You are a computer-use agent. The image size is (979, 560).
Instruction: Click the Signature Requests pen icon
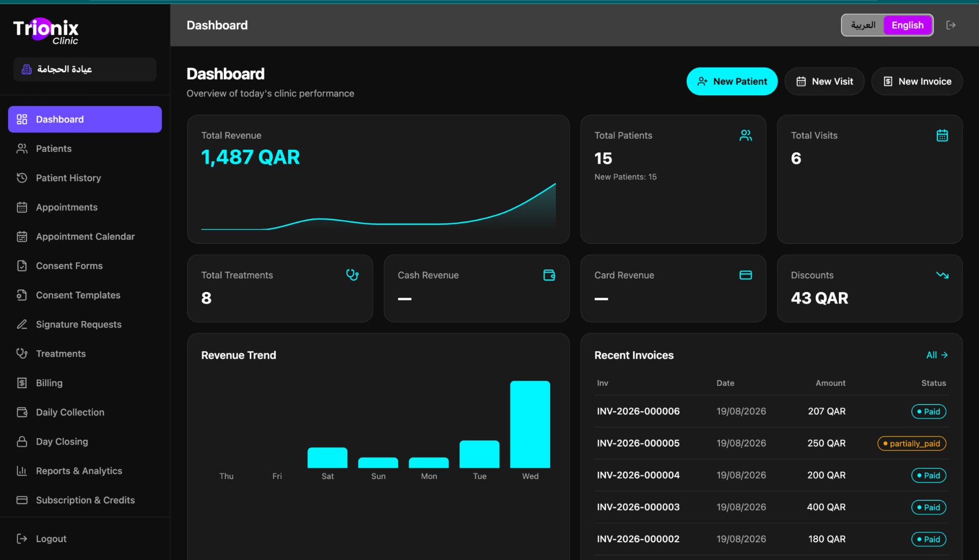tap(22, 324)
